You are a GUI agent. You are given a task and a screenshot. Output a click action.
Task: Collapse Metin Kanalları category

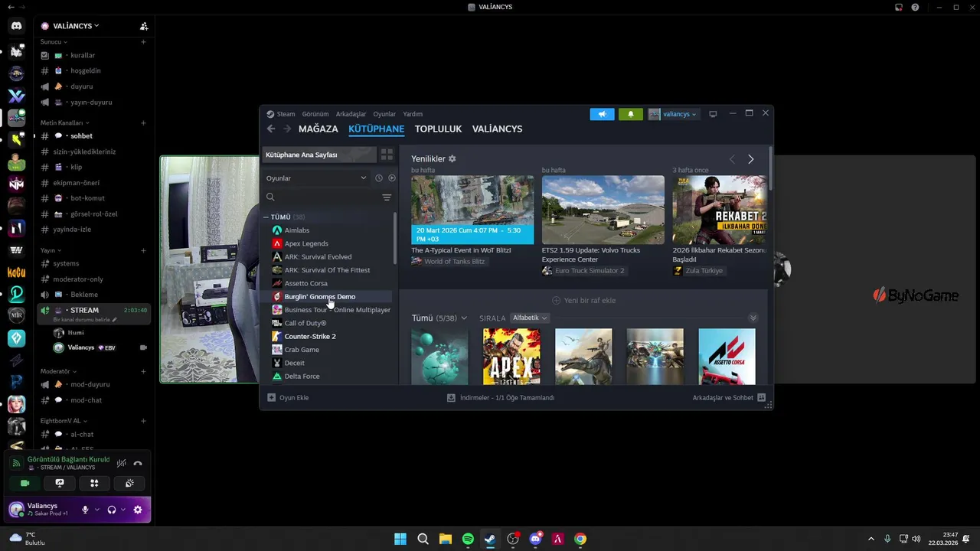[x=65, y=122]
